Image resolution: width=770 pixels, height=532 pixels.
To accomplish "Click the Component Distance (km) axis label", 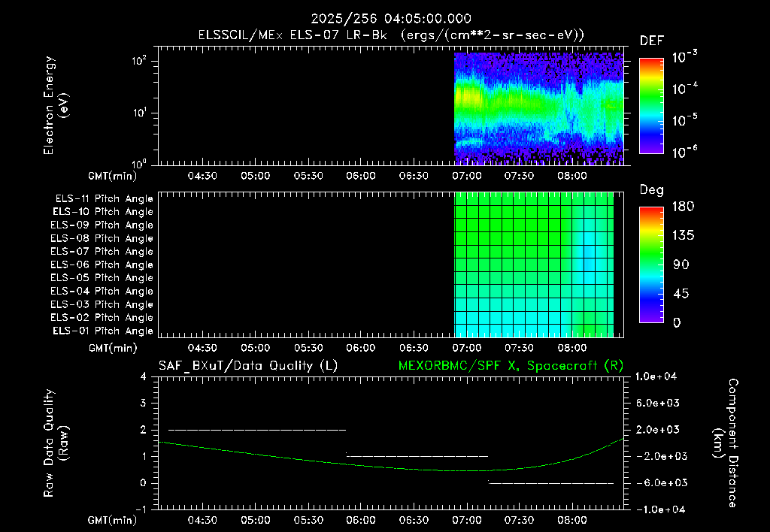I will [726, 443].
